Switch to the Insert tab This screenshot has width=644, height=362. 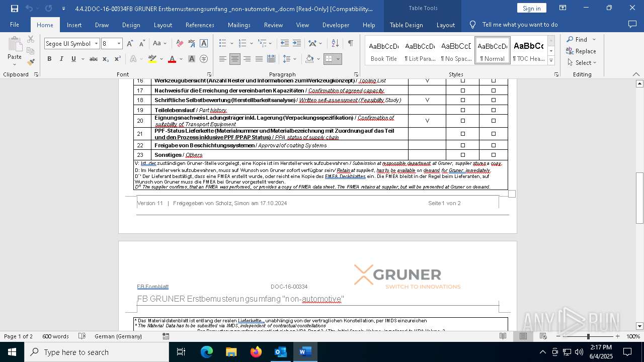[74, 25]
